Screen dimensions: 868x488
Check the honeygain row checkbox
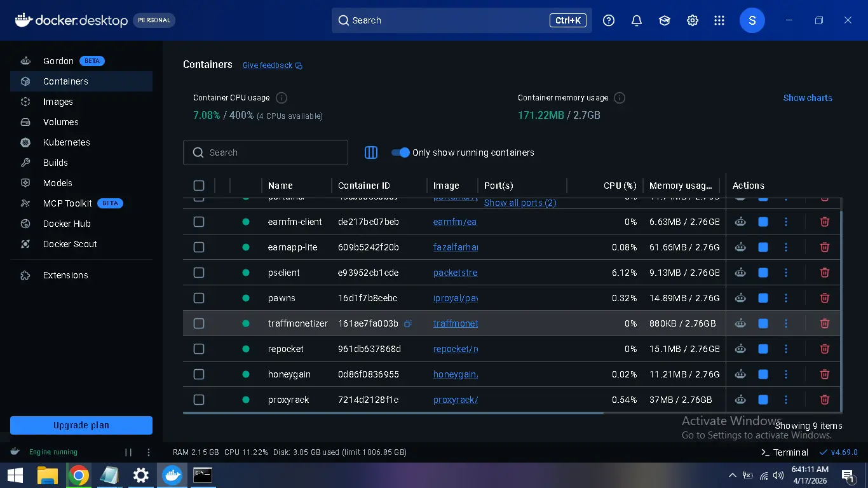(199, 374)
